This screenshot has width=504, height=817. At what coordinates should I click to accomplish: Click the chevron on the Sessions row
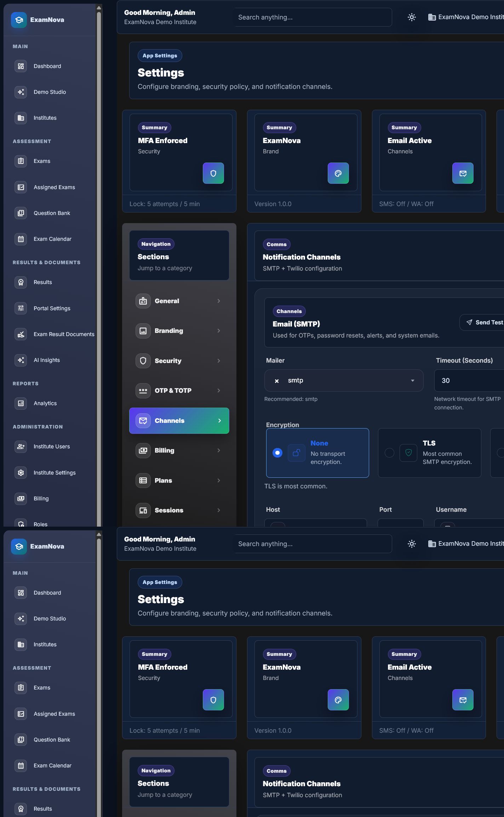tap(219, 510)
